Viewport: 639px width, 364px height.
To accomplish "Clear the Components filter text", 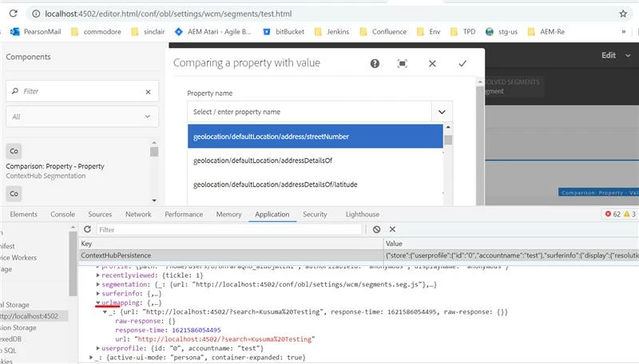I will pyautogui.click(x=148, y=92).
